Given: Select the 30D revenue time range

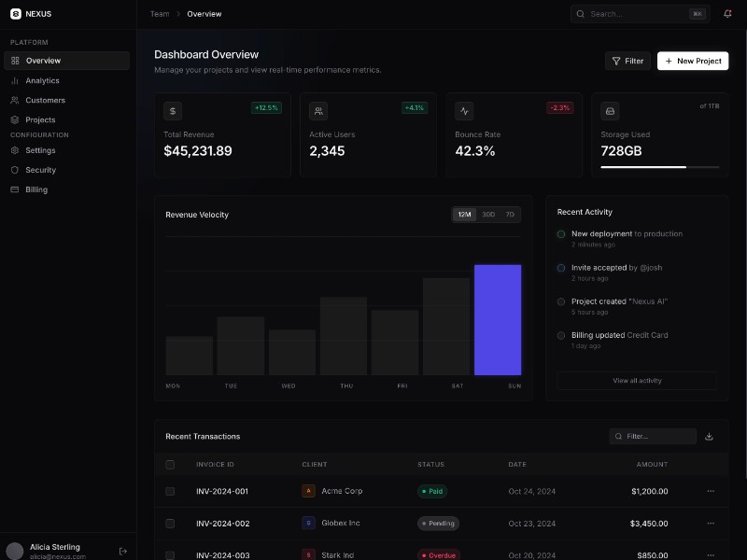Looking at the screenshot, I should [486, 215].
